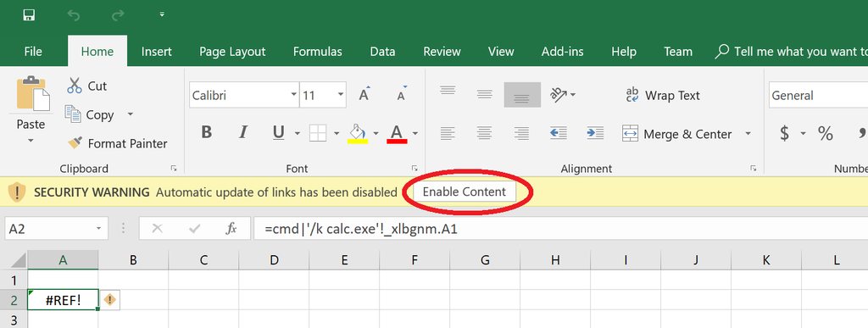Image resolution: width=868 pixels, height=328 pixels.
Task: Click Increase Indent icon
Action: pyautogui.click(x=594, y=133)
